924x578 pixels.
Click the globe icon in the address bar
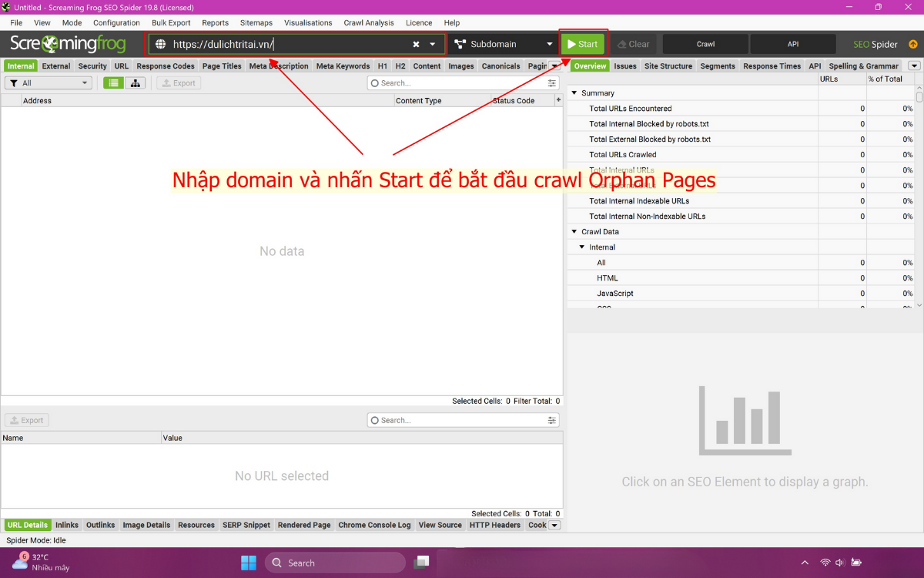[x=159, y=44]
